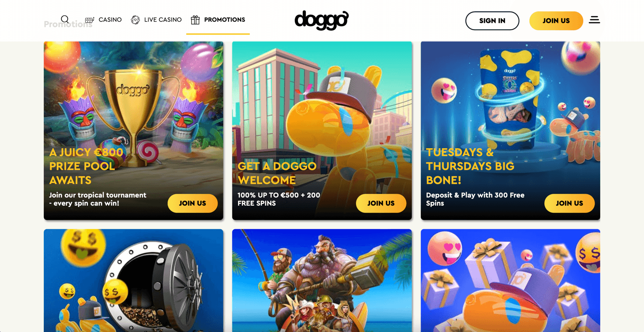The image size is (644, 332).
Task: Click the Live Casino chip icon
Action: click(135, 20)
